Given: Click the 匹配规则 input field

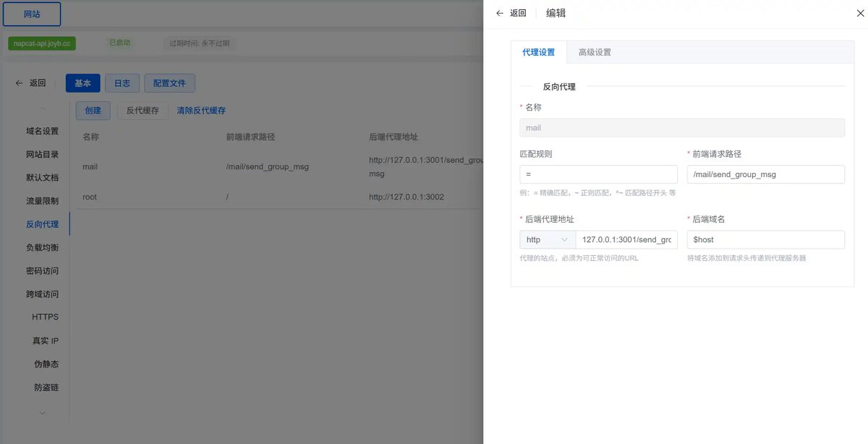Looking at the screenshot, I should tap(598, 174).
